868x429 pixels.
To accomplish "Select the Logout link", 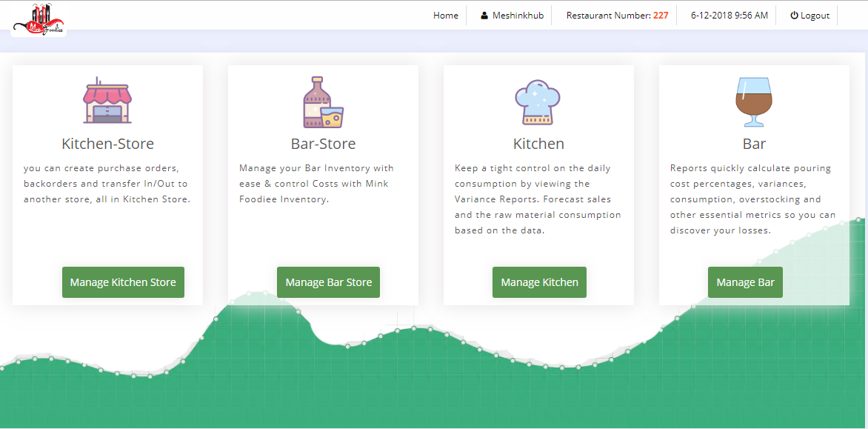I will 815,16.
